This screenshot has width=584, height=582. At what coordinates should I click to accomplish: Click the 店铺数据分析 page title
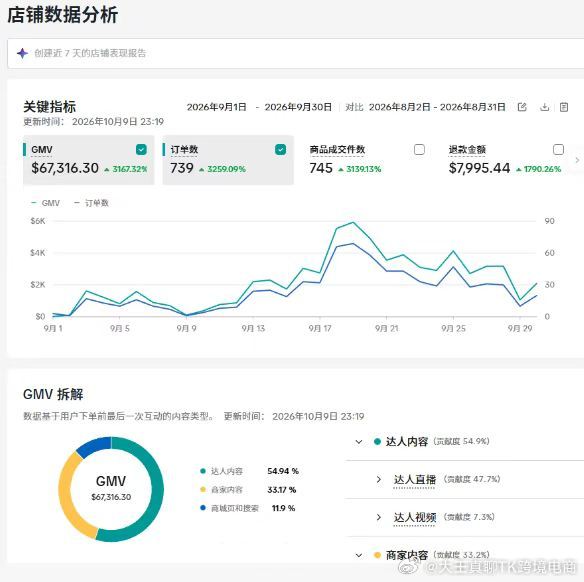tap(63, 15)
